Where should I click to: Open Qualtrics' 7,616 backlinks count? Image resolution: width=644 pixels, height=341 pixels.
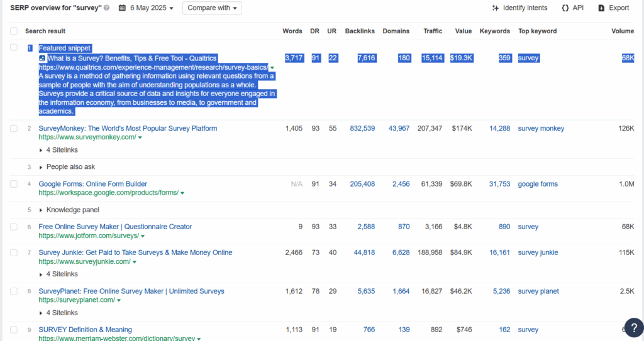click(x=367, y=58)
